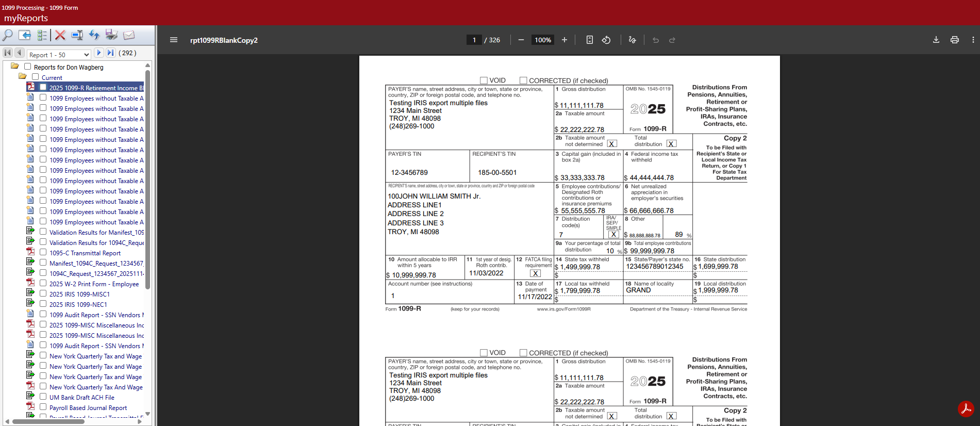The image size is (980, 426).
Task: Click the PDF page number field
Action: pyautogui.click(x=474, y=40)
